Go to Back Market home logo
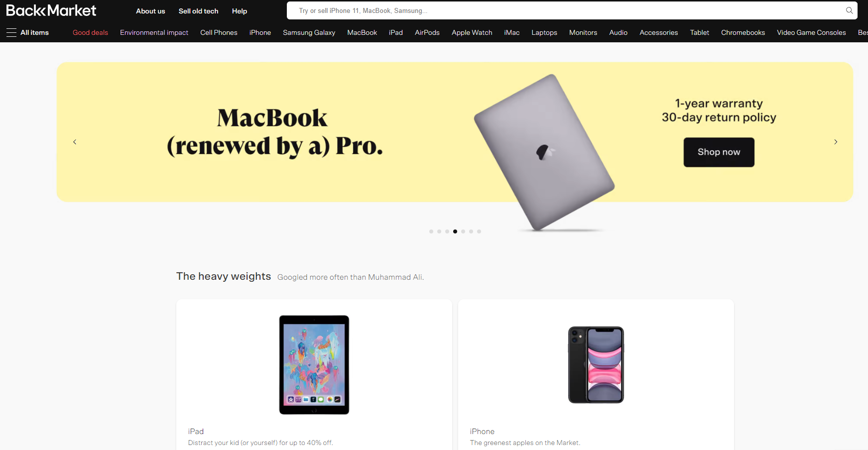Screen dimensions: 868x450 [x=51, y=10]
